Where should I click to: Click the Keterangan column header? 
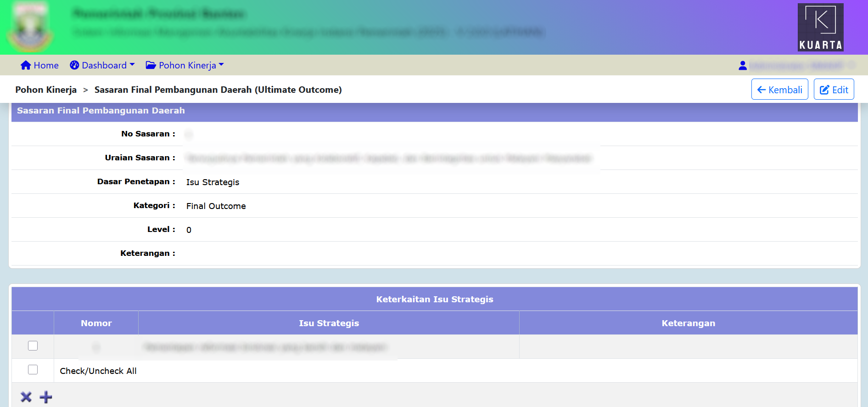click(688, 323)
